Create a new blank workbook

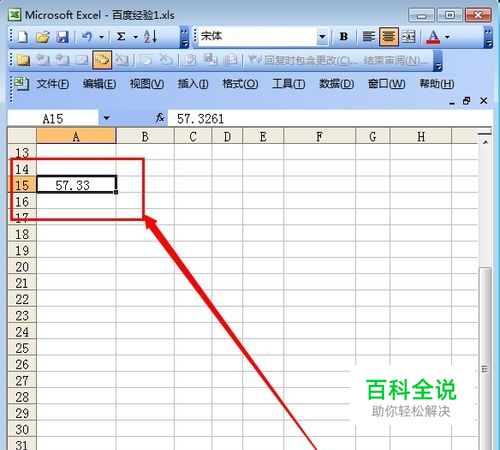[22, 37]
